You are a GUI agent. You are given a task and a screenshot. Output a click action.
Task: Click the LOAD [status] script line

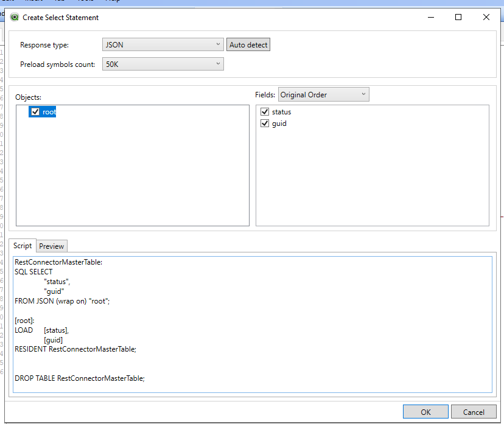42,330
